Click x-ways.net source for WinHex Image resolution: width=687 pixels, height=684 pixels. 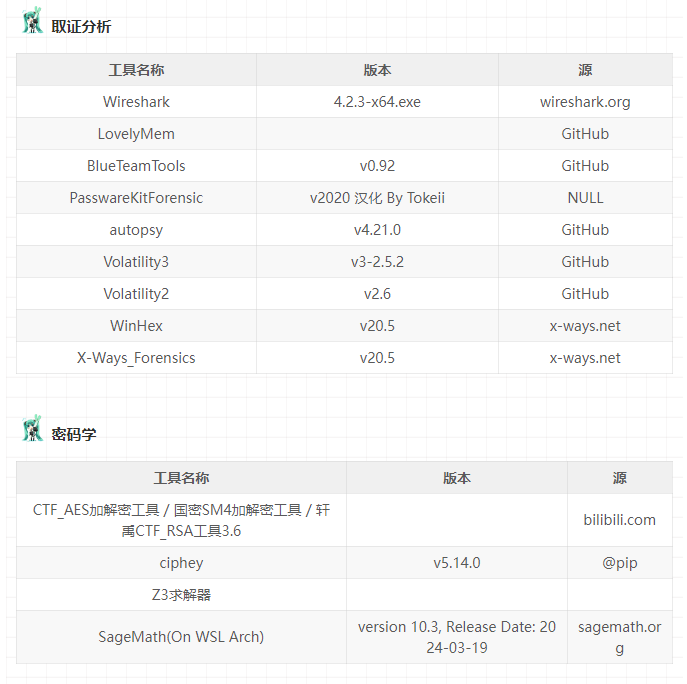585,326
